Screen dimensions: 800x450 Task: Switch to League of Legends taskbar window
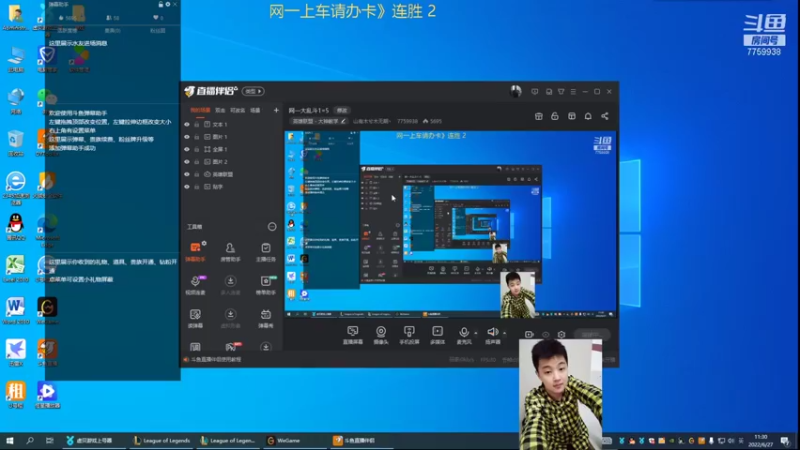pos(162,440)
